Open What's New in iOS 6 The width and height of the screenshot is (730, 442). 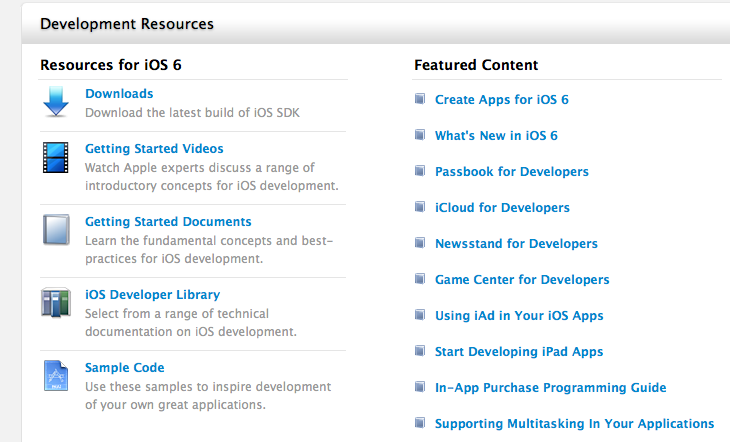pos(496,136)
